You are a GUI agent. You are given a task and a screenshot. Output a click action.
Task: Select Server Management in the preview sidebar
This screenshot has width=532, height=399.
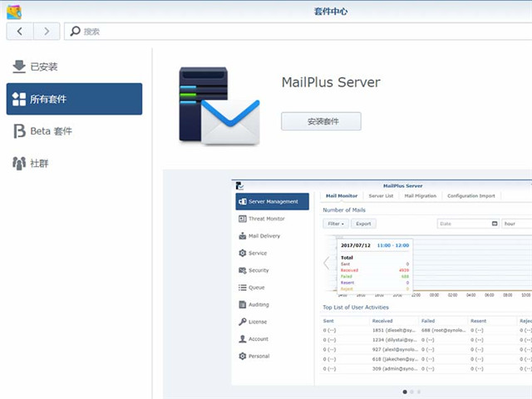(272, 201)
